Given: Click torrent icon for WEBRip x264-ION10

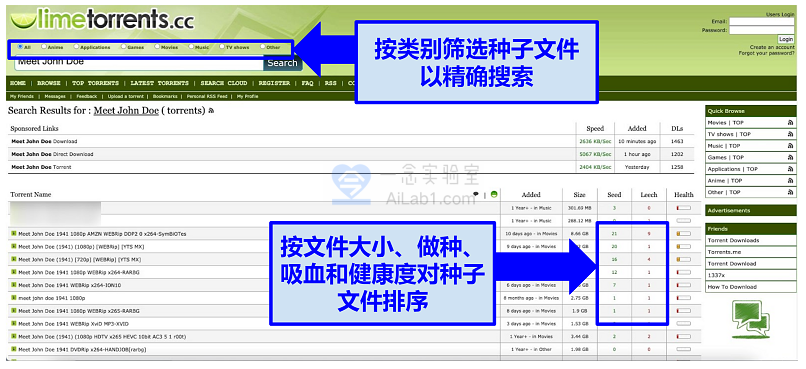Looking at the screenshot, I should 14,285.
